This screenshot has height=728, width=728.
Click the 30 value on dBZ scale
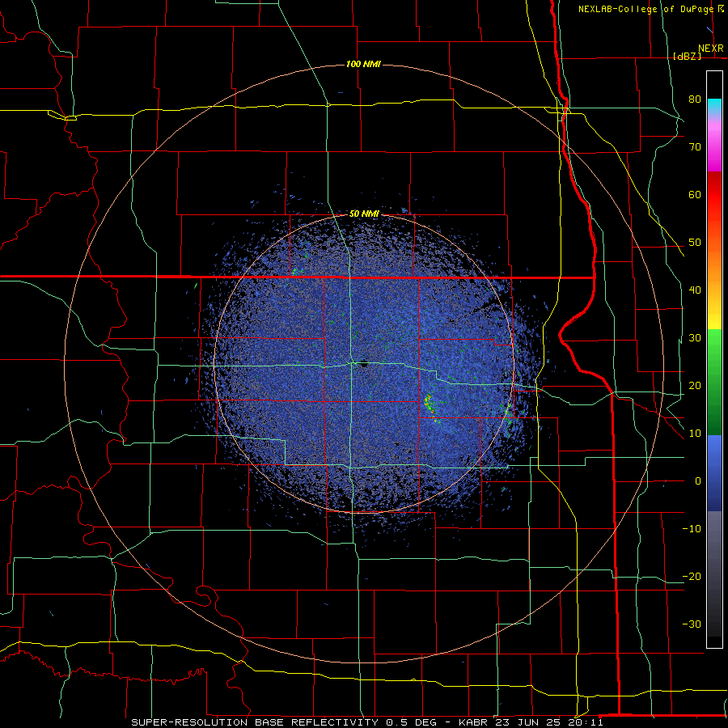695,338
